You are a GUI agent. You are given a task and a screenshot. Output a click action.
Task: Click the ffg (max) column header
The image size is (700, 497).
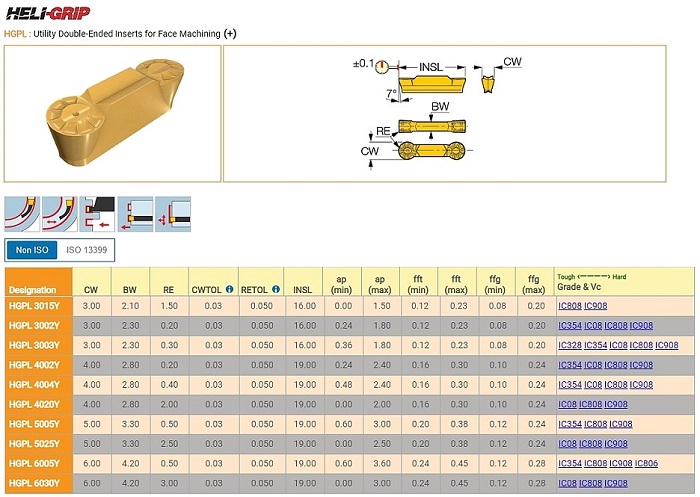coord(533,284)
